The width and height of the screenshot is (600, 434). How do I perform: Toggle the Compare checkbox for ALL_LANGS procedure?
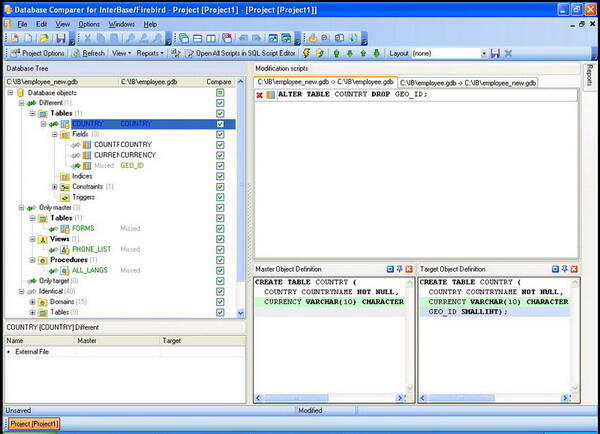(x=220, y=270)
